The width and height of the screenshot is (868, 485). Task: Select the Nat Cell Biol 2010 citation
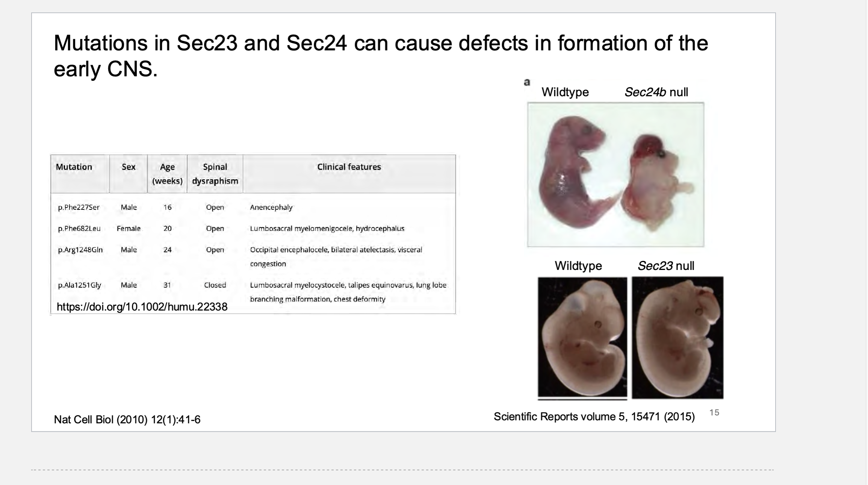(x=127, y=420)
